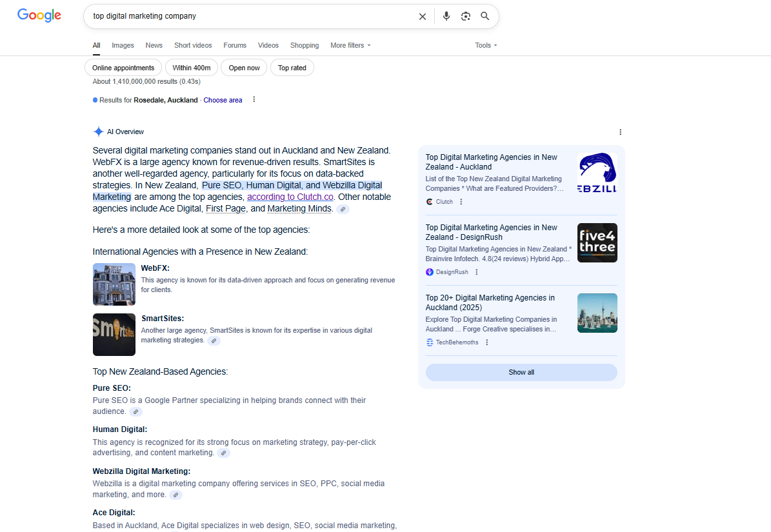Open three-dot menu next to Choose area
Screen dimensions: 771x532
[254, 100]
